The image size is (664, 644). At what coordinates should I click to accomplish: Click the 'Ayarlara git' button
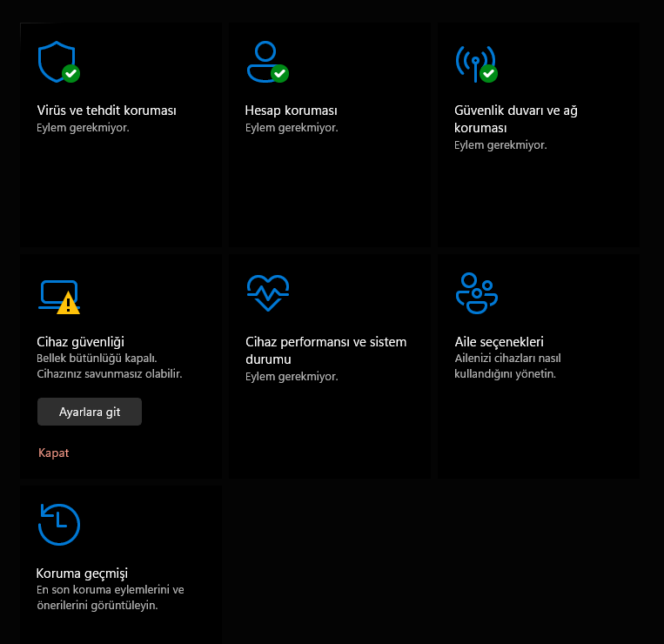[x=90, y=412]
